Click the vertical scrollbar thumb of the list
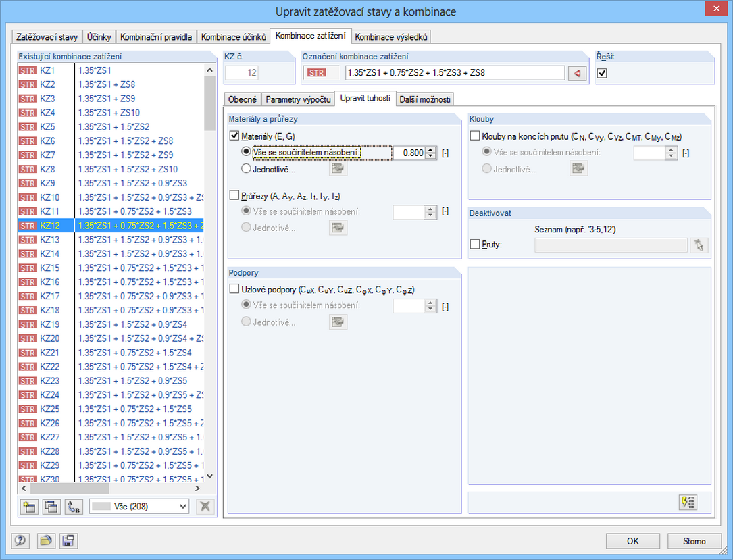Viewport: 733px width, 560px height. (210, 103)
